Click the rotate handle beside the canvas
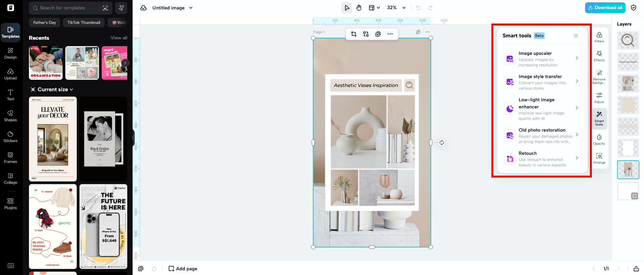Viewport: 644px width, 275px height. point(441,143)
